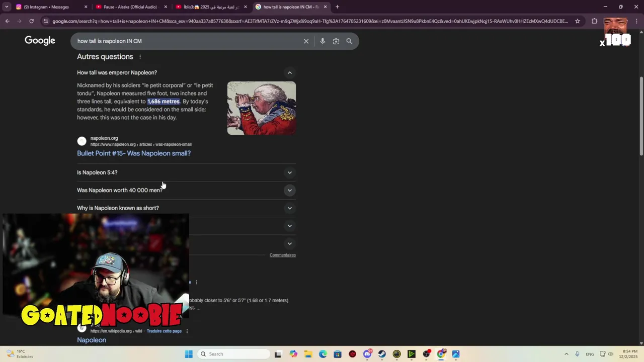
Task: Expand the question row hidden behind the webcam
Action: 289,226
